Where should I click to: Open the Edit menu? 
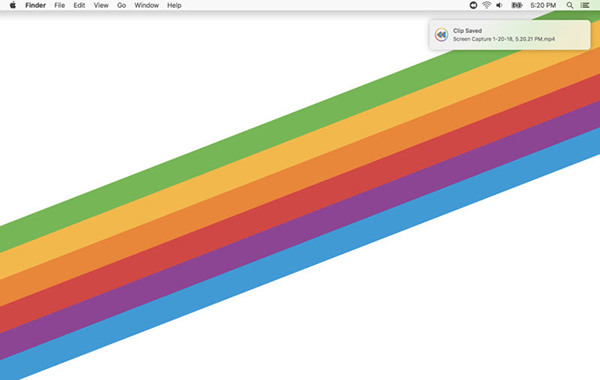click(x=79, y=5)
